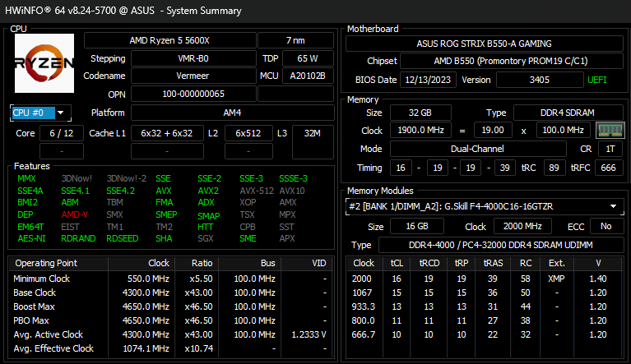Click the module type DDR4-4000 / PC4-32000 field
The image size is (631, 364).
(501, 245)
